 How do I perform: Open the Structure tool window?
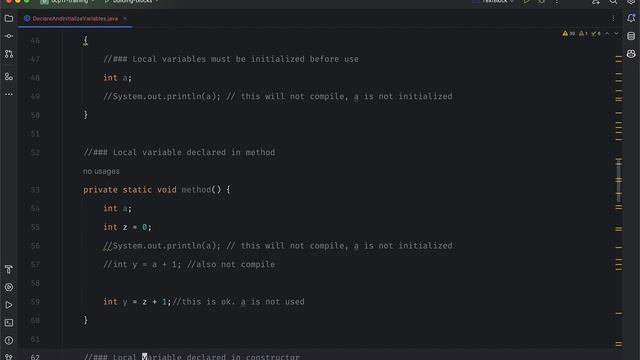click(9, 76)
